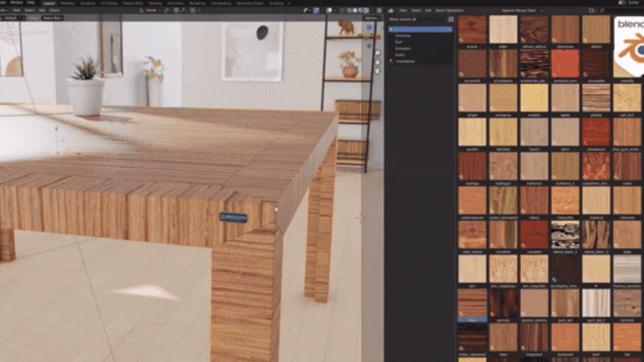Select the American catalog
Image resolution: width=644 pixels, height=362 pixels.
403,35
